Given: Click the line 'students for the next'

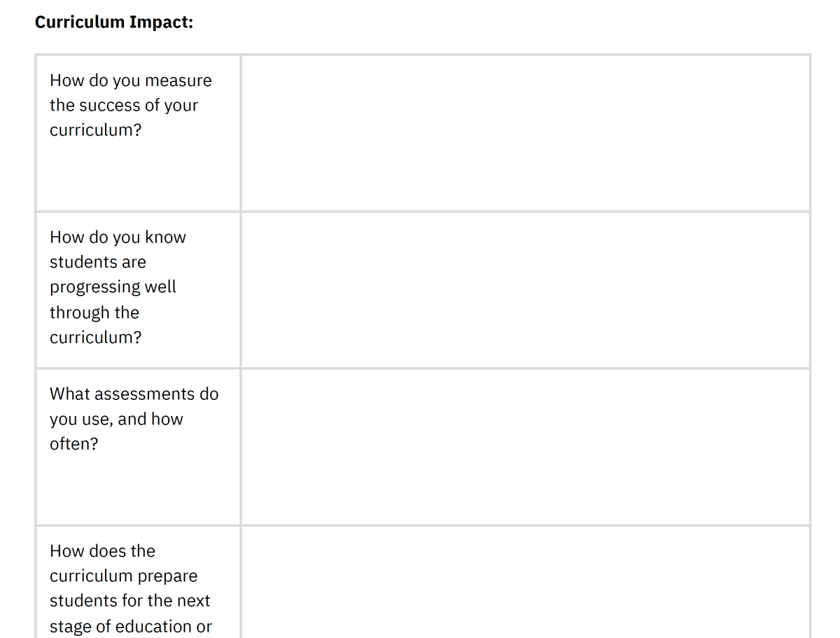Looking at the screenshot, I should [x=129, y=601].
